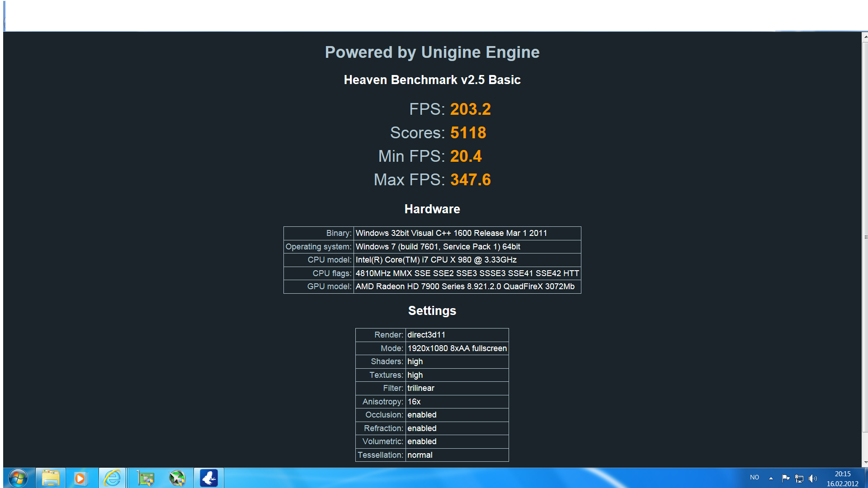Click the 'Binary:' label cell

(x=319, y=233)
